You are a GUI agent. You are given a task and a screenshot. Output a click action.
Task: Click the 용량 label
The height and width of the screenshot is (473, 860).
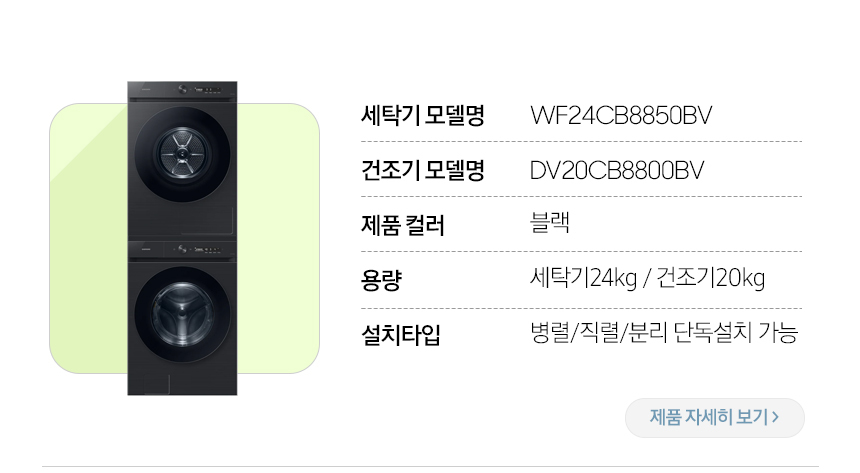click(381, 280)
